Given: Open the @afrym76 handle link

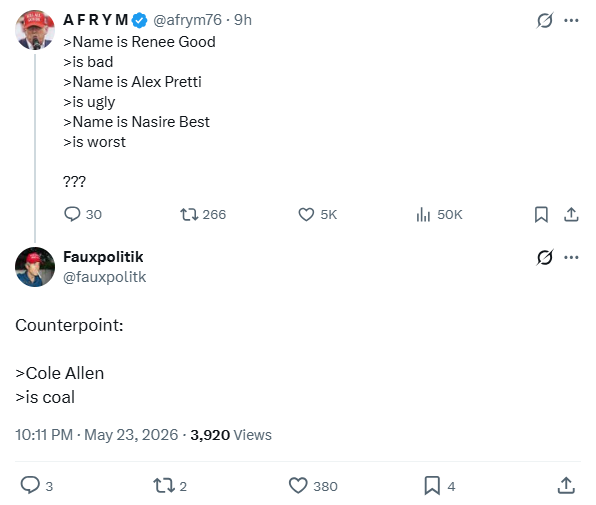Looking at the screenshot, I should pyautogui.click(x=187, y=20).
